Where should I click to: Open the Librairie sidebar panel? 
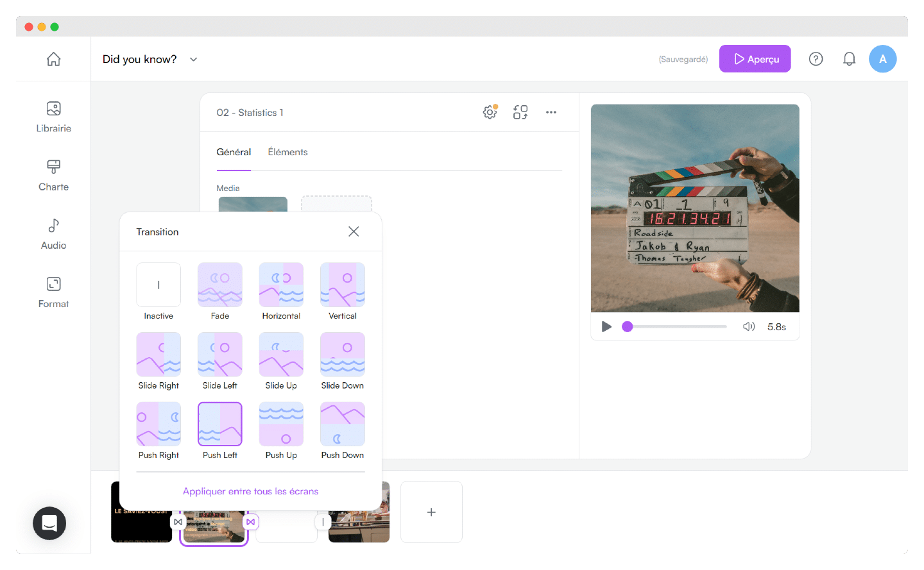click(53, 117)
